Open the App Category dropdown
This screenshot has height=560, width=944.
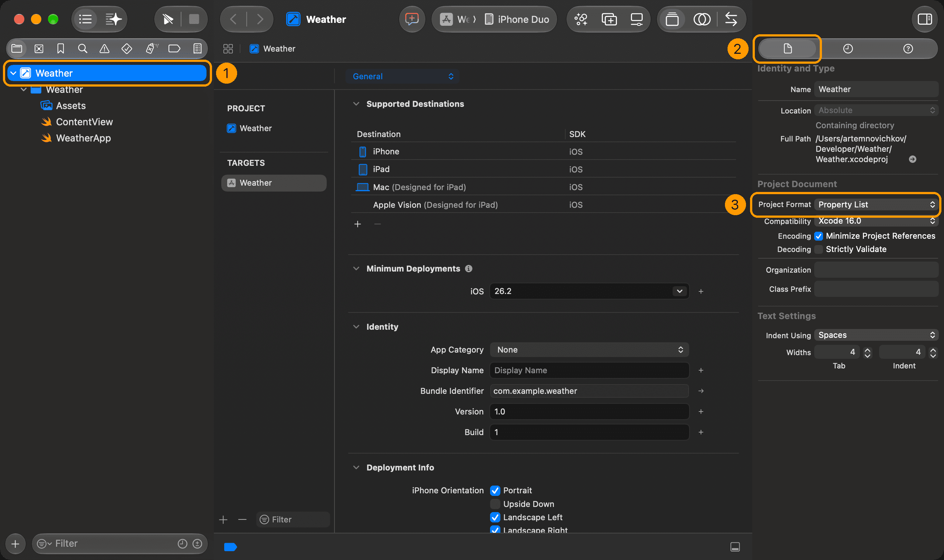coord(589,350)
